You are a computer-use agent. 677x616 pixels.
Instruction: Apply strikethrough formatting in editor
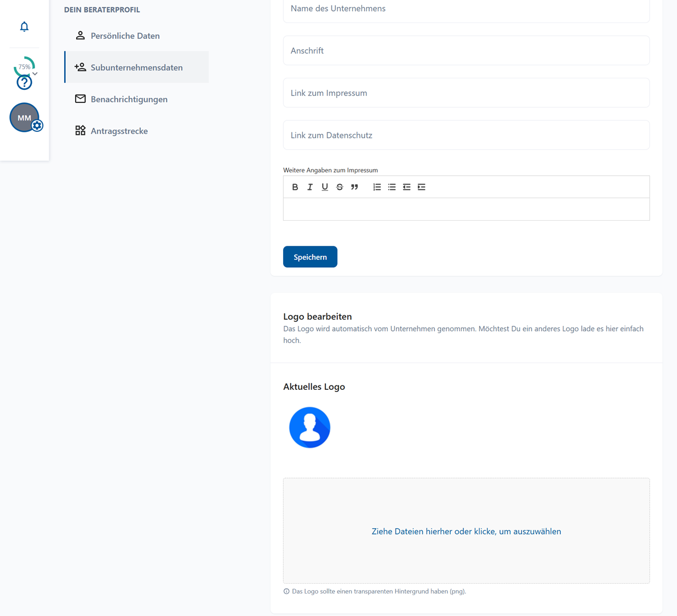(x=340, y=187)
